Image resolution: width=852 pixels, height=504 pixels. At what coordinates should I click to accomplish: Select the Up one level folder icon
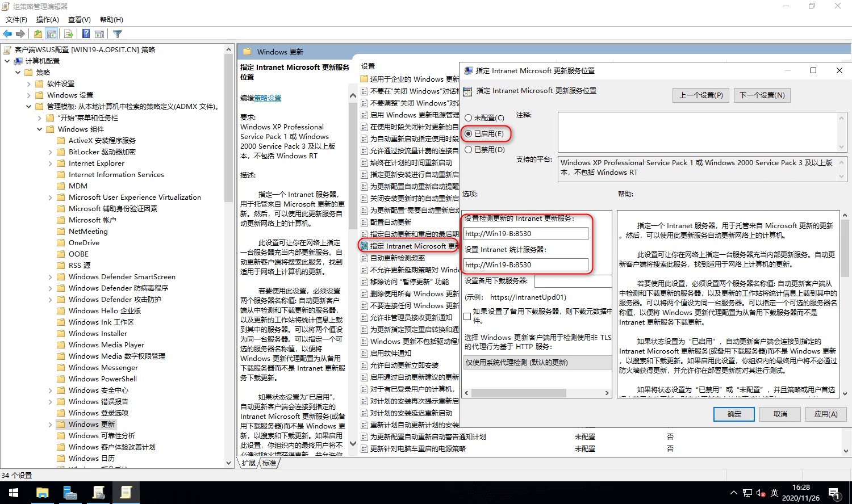tap(37, 33)
